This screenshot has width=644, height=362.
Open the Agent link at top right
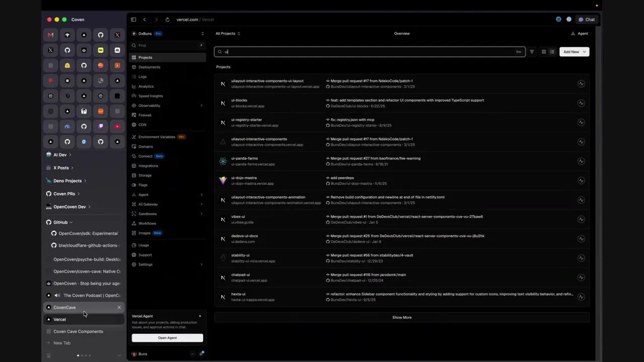580,34
